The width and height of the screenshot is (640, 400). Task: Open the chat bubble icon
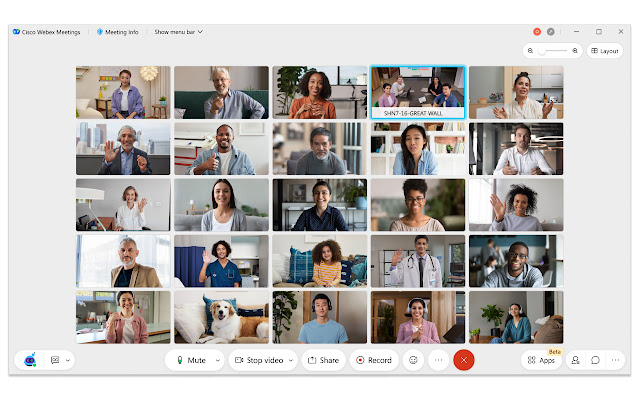point(596,360)
